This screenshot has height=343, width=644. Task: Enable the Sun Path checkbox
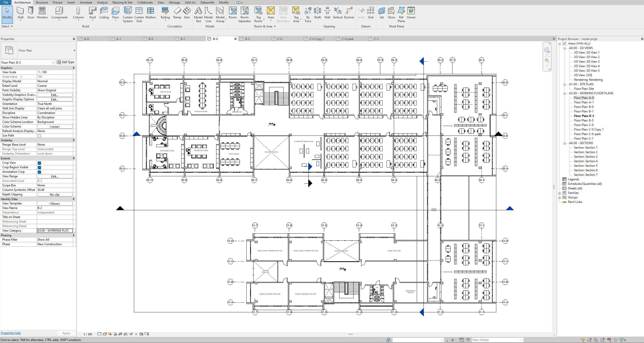tap(39, 136)
